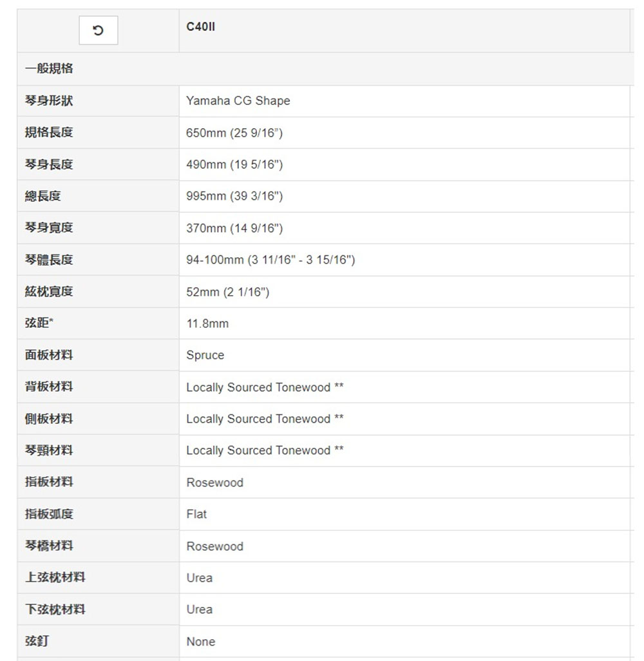The height and width of the screenshot is (661, 644).
Task: Click the 490mm body length value
Action: coord(234,164)
